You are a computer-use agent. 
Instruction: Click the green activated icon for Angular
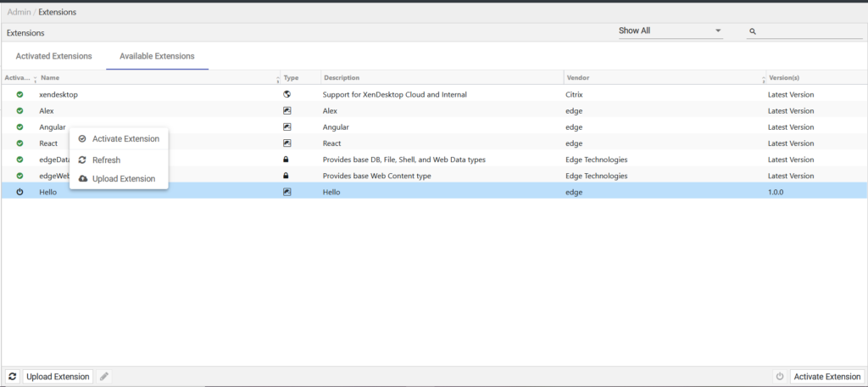[x=20, y=127]
